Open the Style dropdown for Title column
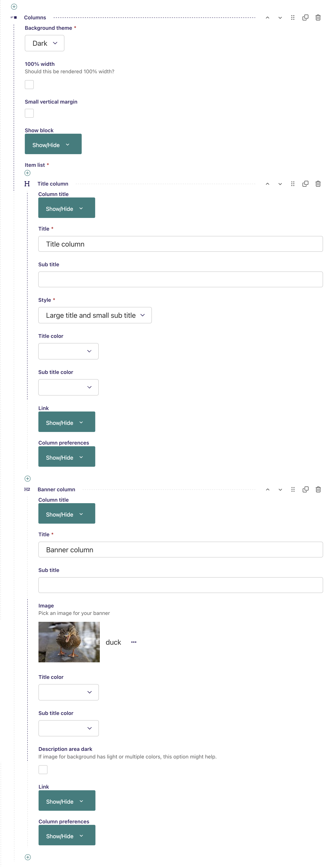331x868 pixels. (x=95, y=315)
